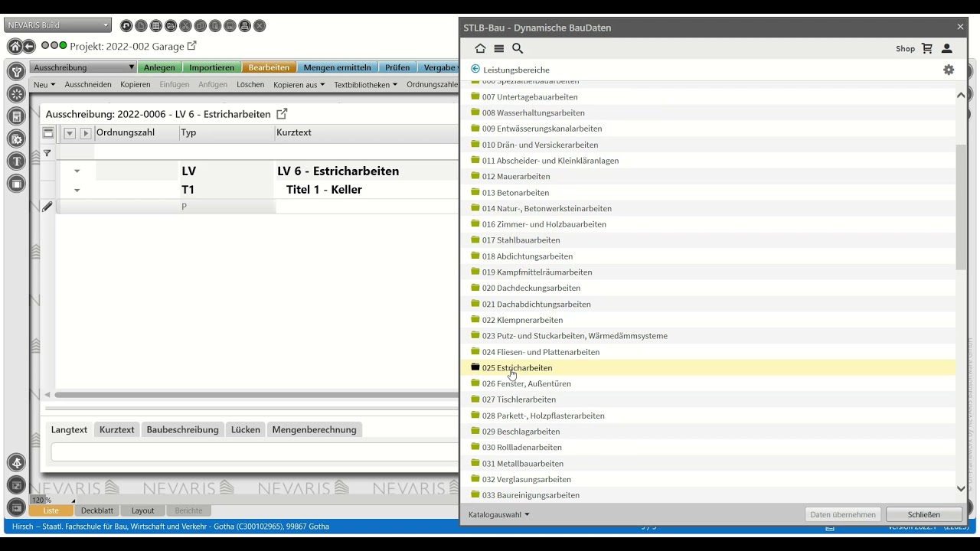This screenshot has height=551, width=980.
Task: Open the user account icon in STLB-Bau
Action: coord(947,48)
